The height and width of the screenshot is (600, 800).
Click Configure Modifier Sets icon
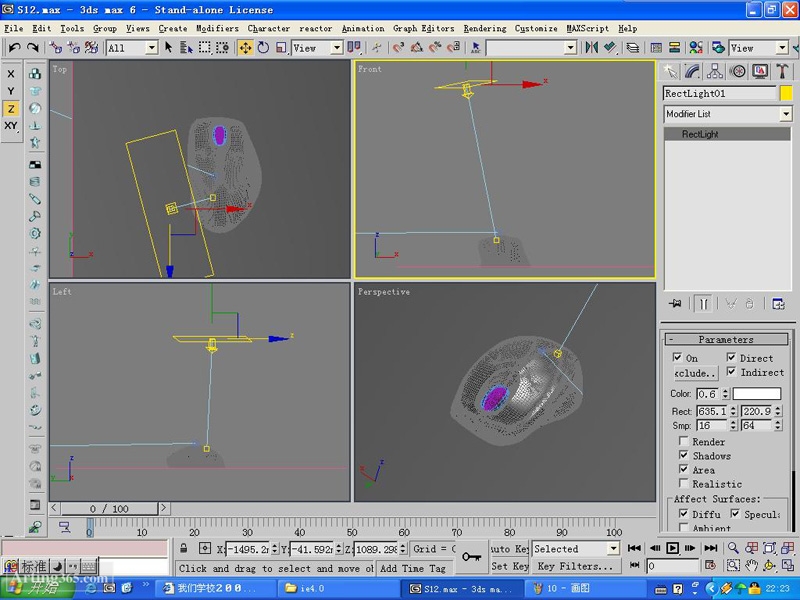(778, 304)
